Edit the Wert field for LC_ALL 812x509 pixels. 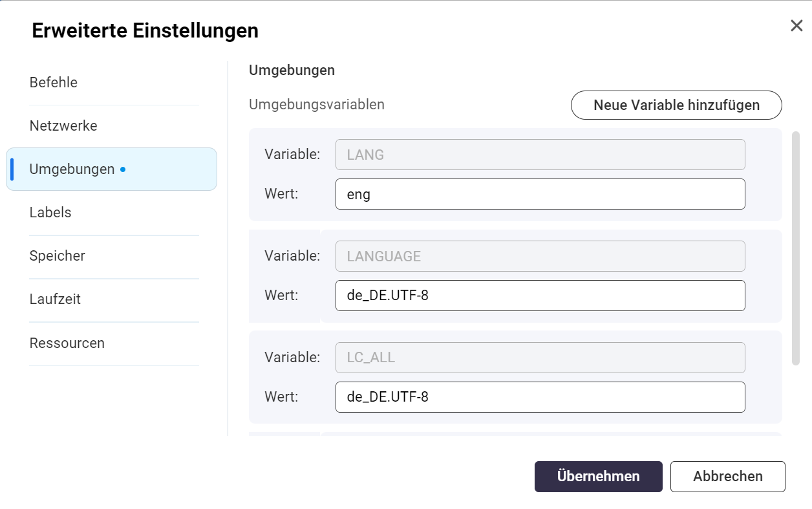tap(540, 397)
